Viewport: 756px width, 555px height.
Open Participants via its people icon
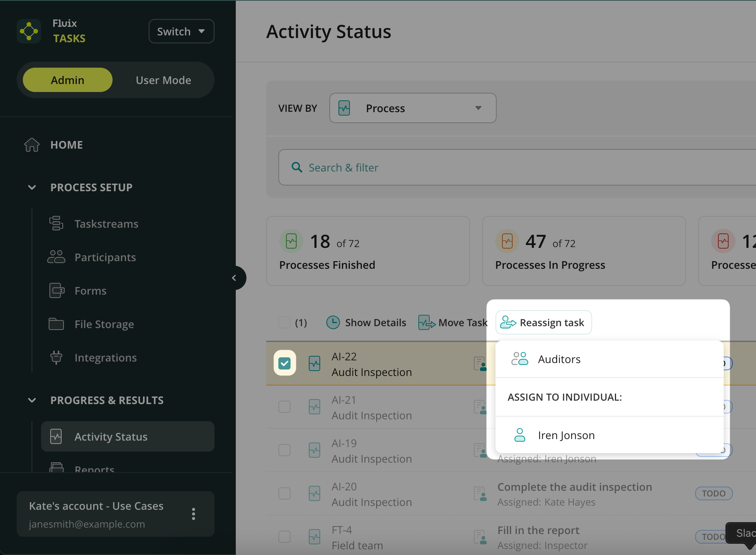coord(56,257)
